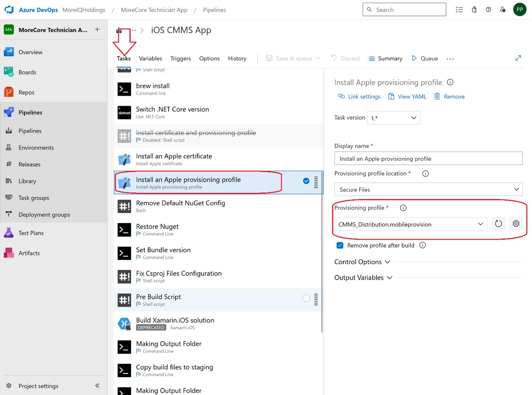Switch to the Variables tab
532x395 pixels.
pos(150,58)
